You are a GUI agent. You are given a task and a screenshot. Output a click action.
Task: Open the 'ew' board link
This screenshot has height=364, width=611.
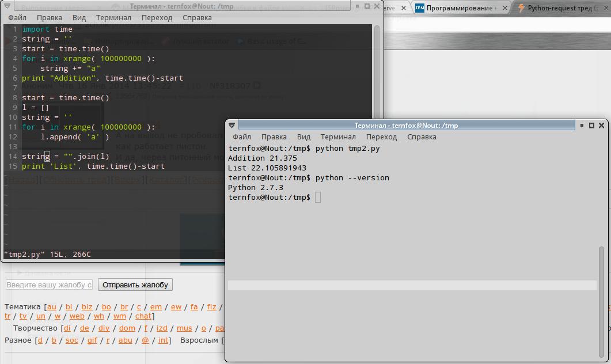click(x=176, y=307)
